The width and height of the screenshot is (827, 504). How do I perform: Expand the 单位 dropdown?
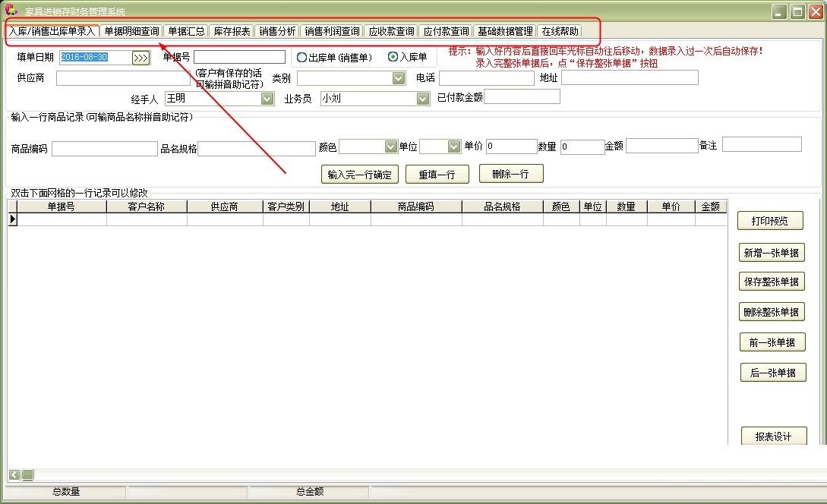pyautogui.click(x=454, y=146)
